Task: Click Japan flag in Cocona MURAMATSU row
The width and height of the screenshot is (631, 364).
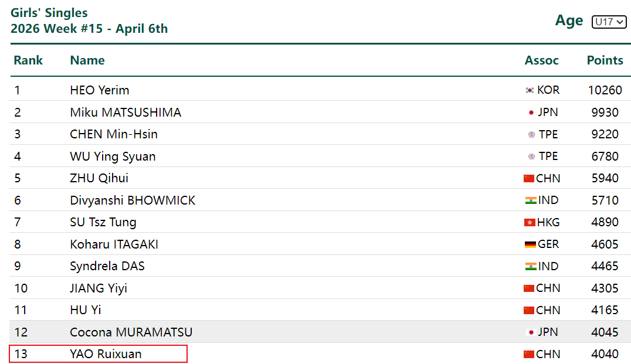Action: (531, 332)
